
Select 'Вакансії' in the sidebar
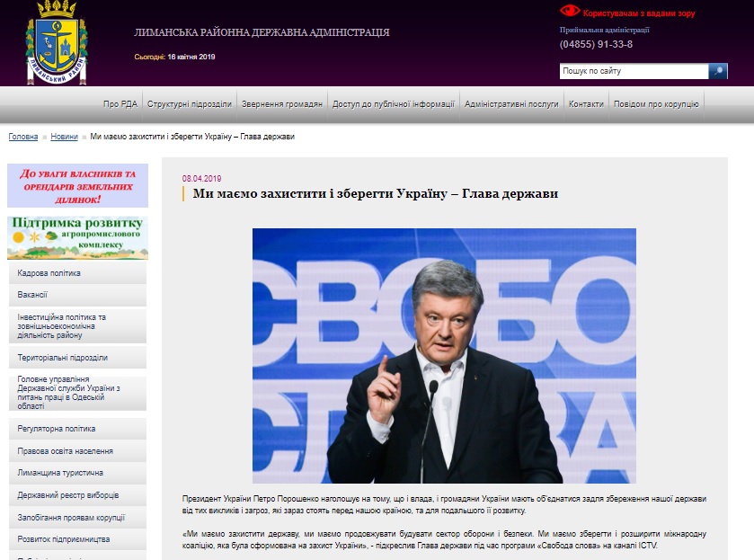[x=77, y=295]
